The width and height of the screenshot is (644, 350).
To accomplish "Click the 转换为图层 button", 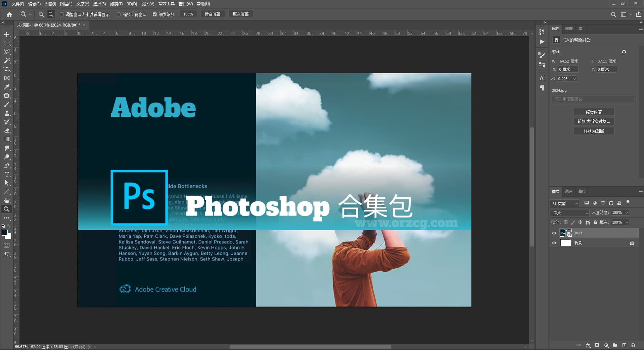I will [594, 131].
